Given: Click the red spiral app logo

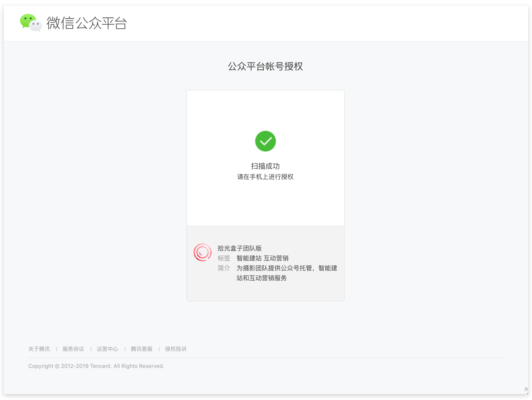Looking at the screenshot, I should pos(202,252).
